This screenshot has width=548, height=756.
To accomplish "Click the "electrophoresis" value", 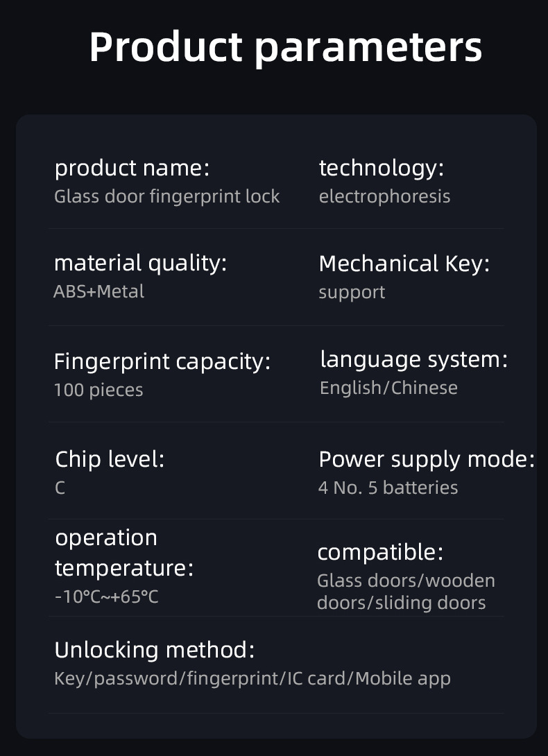I will (384, 196).
